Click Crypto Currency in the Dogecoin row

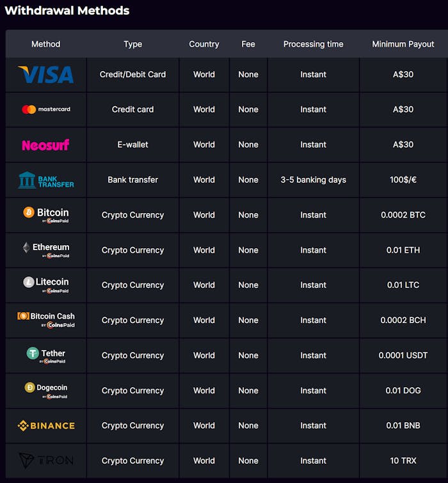(132, 391)
